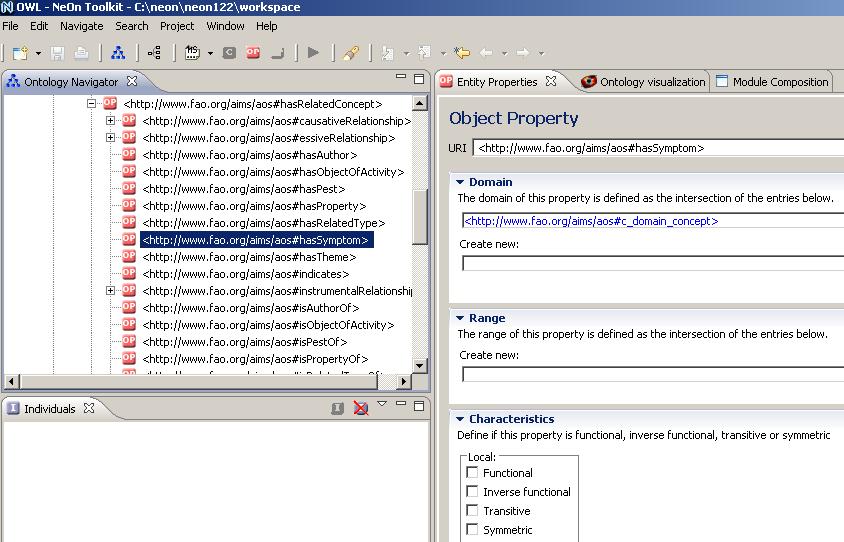844x542 pixels.
Task: Open the Help menu
Action: (266, 26)
